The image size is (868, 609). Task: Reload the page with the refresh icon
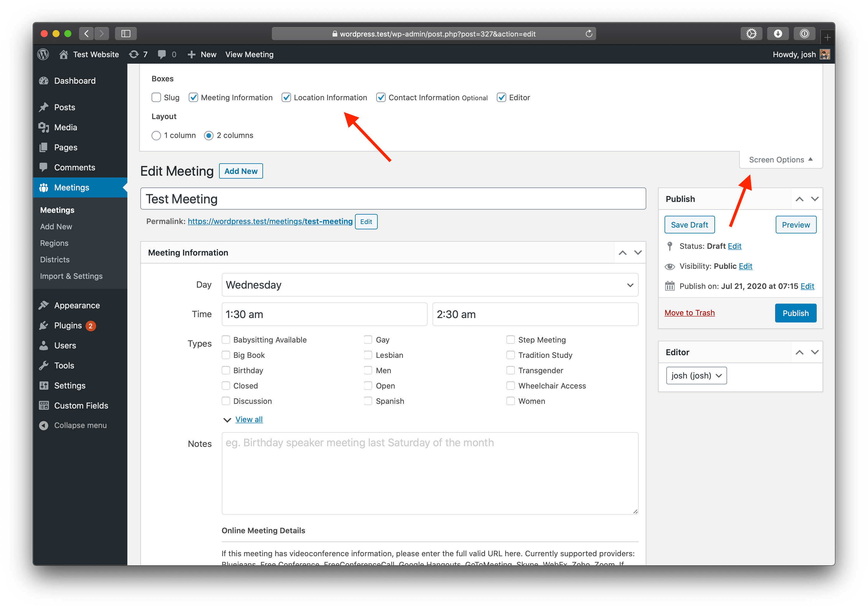588,34
